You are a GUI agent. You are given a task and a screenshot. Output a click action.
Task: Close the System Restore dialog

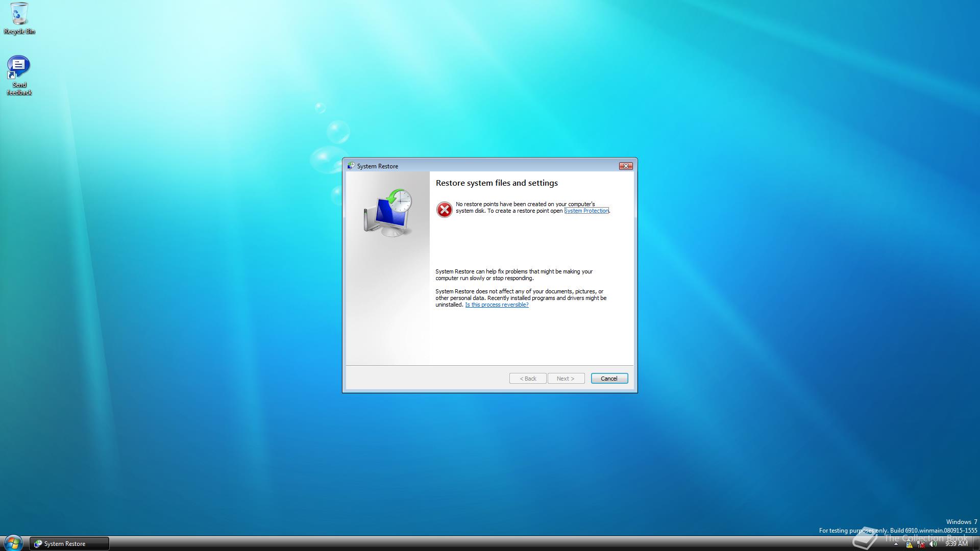625,166
